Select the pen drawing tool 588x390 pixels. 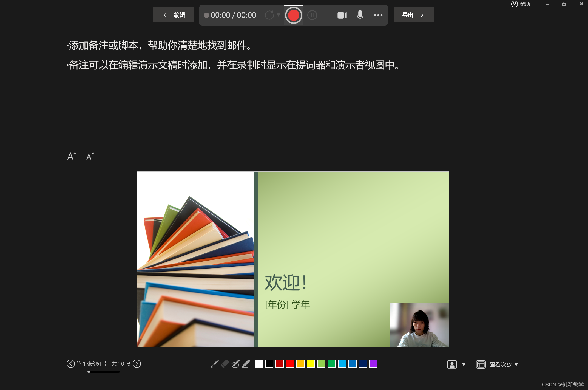point(235,364)
